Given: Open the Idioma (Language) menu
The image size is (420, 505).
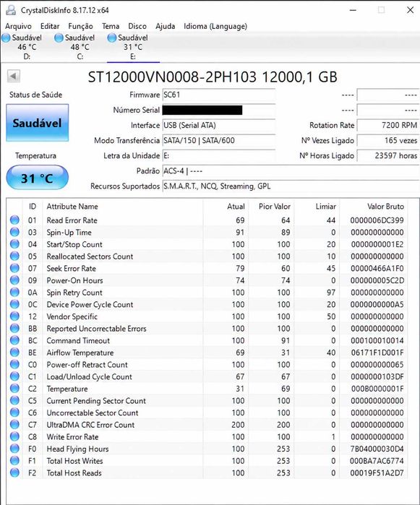Looking at the screenshot, I should [x=215, y=26].
